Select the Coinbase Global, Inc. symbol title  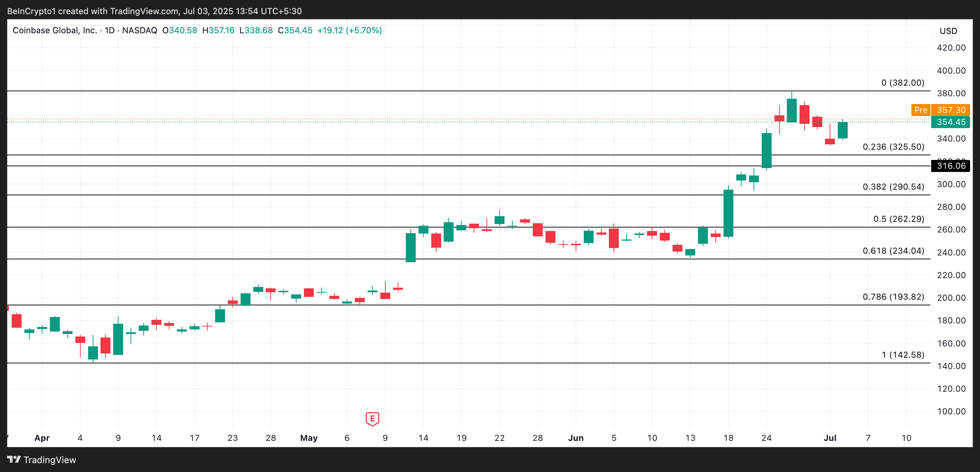click(x=55, y=30)
